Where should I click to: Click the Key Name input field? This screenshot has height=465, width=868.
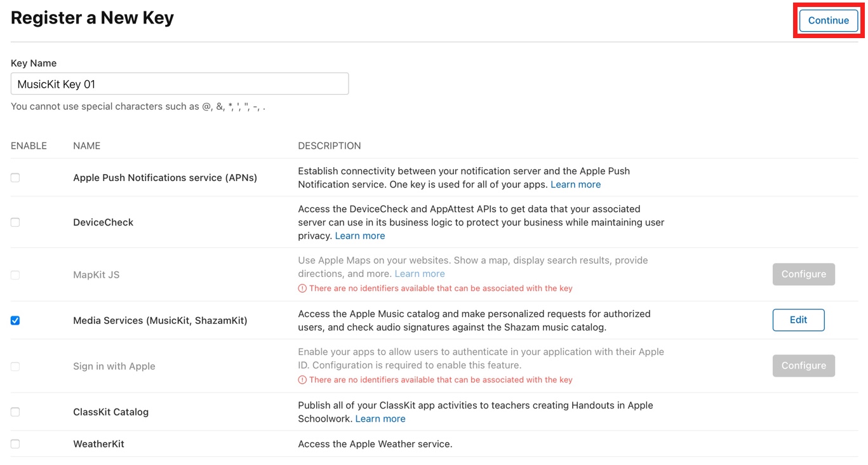pos(180,84)
